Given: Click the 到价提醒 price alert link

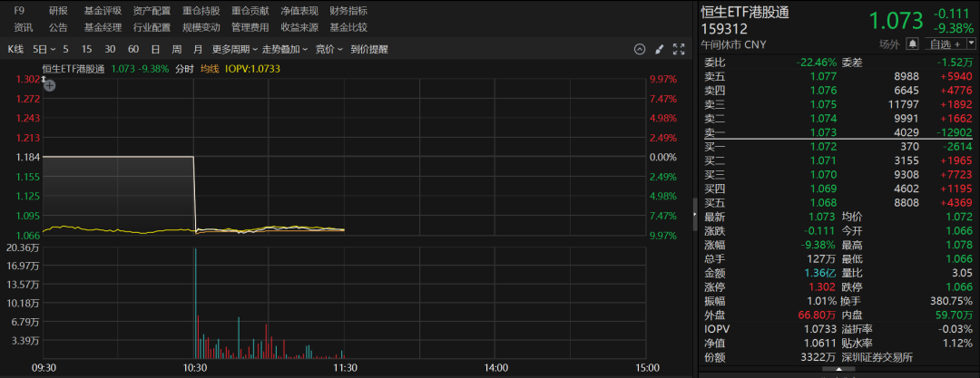Looking at the screenshot, I should [369, 49].
